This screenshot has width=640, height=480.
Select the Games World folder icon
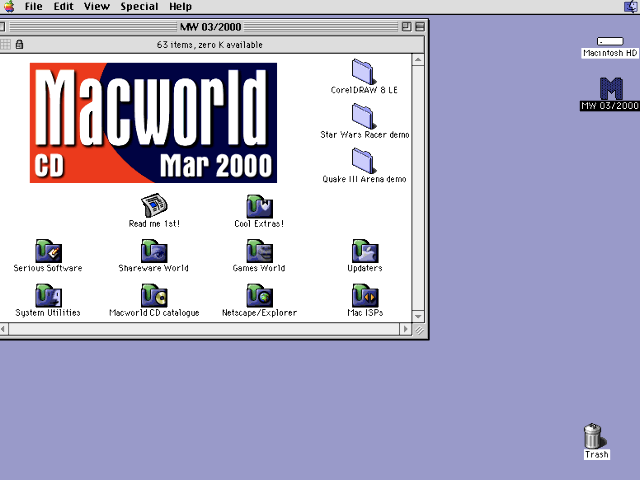coord(259,251)
